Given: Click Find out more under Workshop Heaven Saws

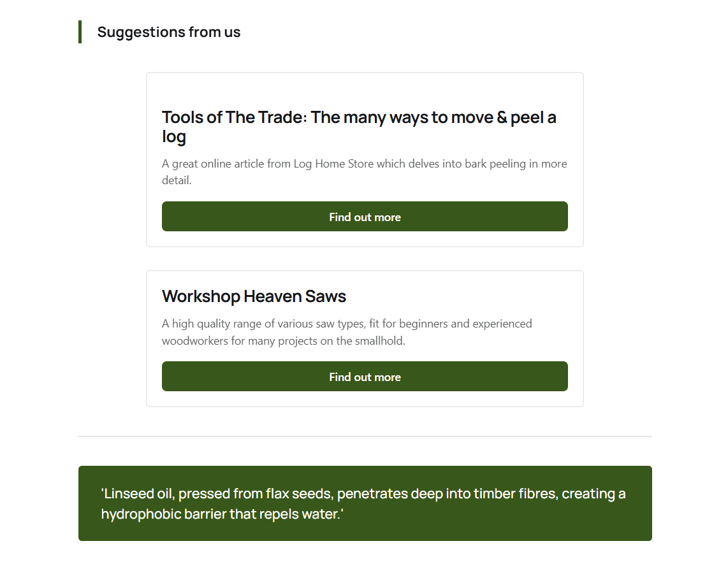Looking at the screenshot, I should point(365,377).
